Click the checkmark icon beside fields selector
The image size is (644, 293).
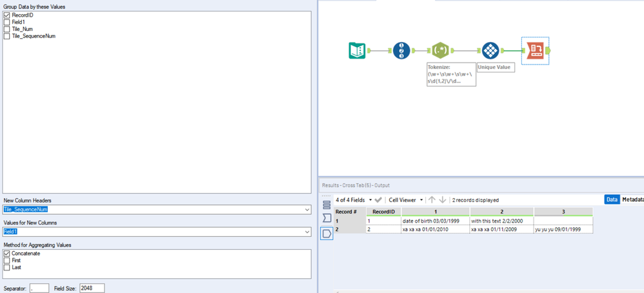(378, 199)
